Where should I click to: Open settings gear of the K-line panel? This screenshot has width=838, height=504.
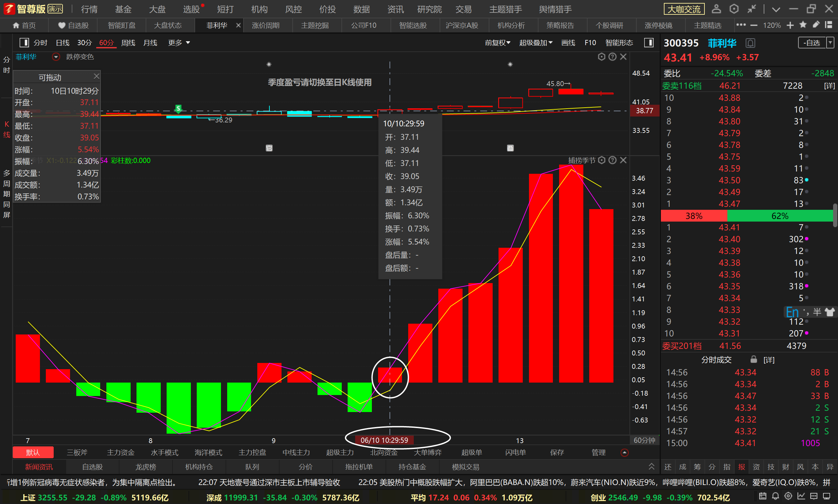(601, 57)
